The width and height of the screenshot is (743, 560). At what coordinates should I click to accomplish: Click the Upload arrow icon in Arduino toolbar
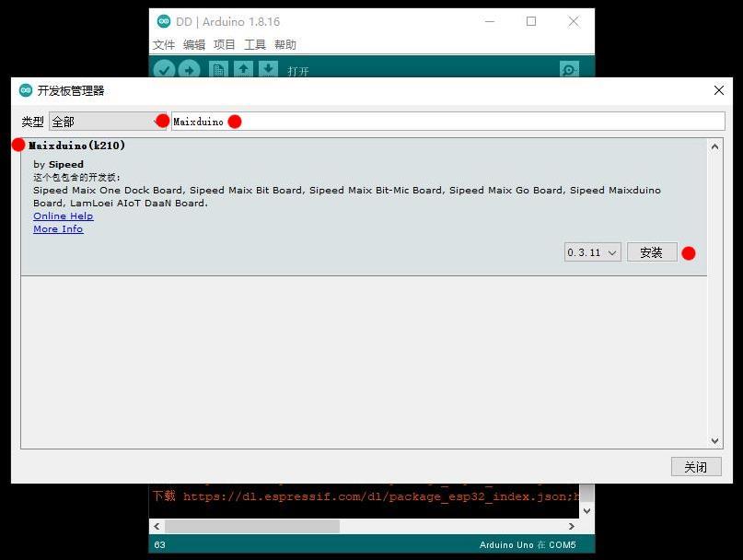click(189, 70)
